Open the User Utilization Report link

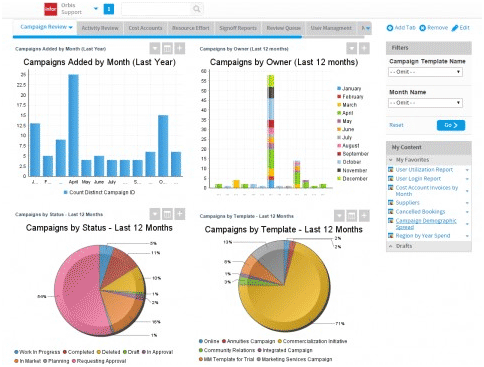pos(424,170)
